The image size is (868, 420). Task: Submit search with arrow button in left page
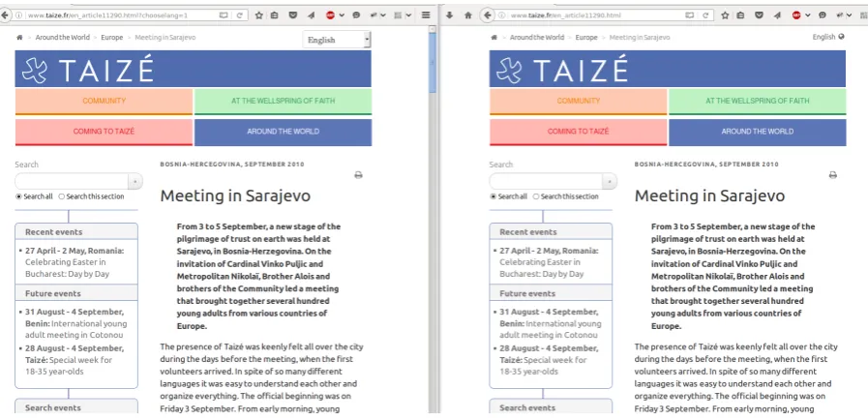(135, 182)
